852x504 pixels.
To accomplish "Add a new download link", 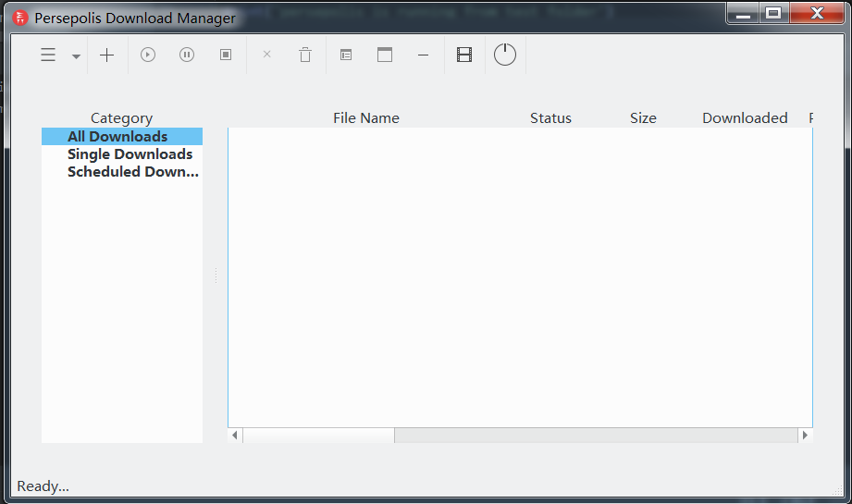I will click(107, 55).
